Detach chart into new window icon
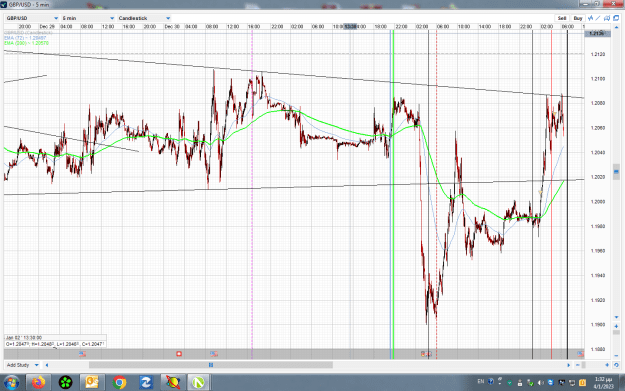The height and width of the screenshot is (391, 625). tap(616, 18)
